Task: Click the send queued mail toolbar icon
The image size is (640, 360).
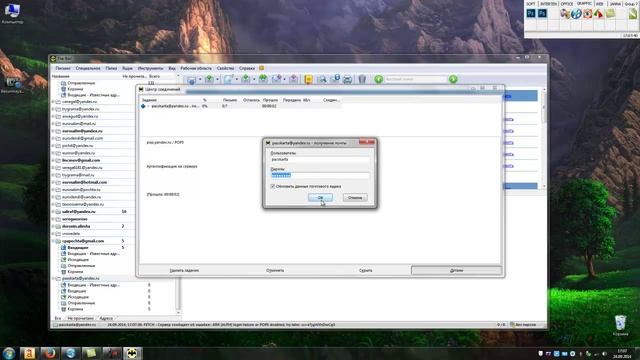Action: (x=209, y=79)
